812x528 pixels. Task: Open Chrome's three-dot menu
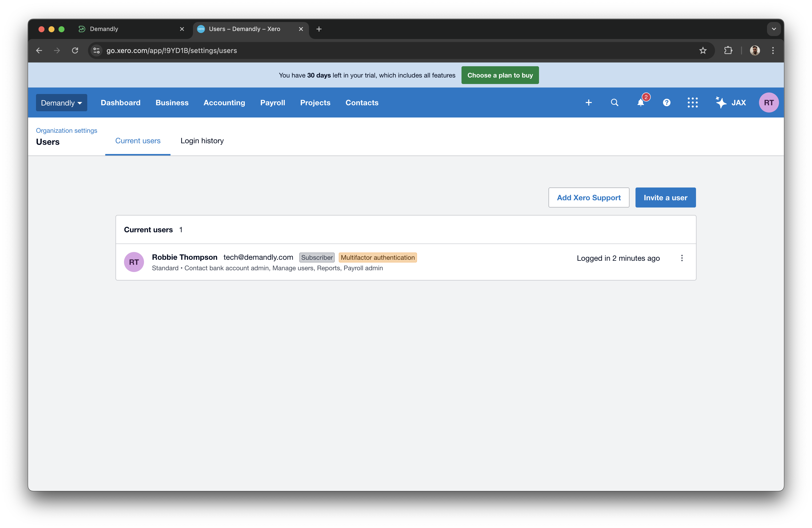773,50
